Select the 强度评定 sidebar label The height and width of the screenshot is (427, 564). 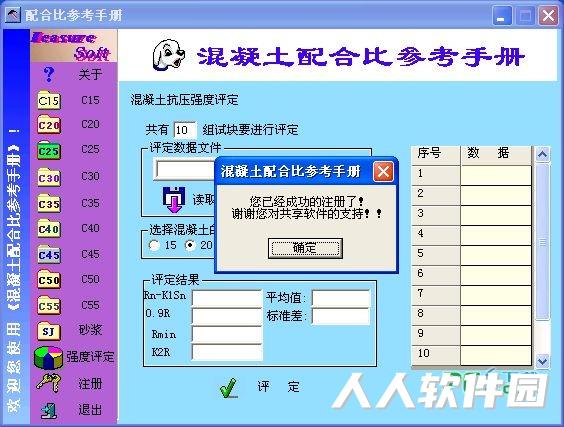click(90, 356)
